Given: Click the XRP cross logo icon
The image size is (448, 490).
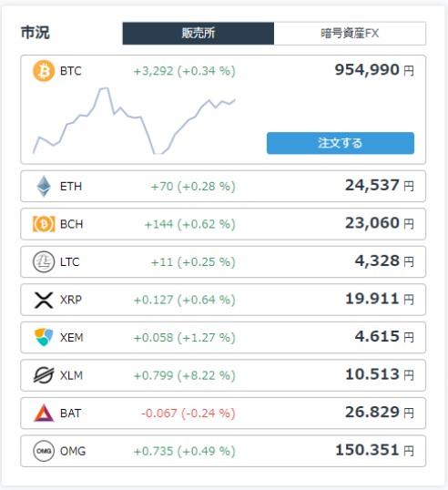Looking at the screenshot, I should click(44, 300).
